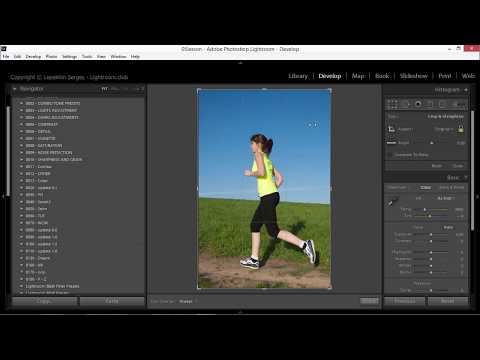Open the Develop menu

33,56
